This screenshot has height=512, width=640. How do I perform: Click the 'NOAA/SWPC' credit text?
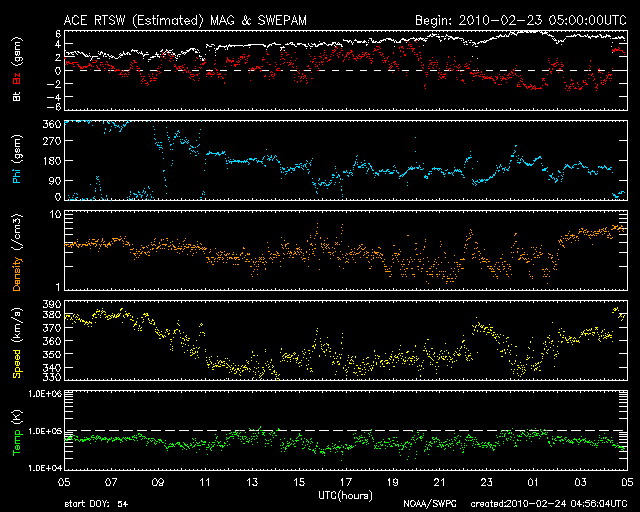click(x=430, y=504)
